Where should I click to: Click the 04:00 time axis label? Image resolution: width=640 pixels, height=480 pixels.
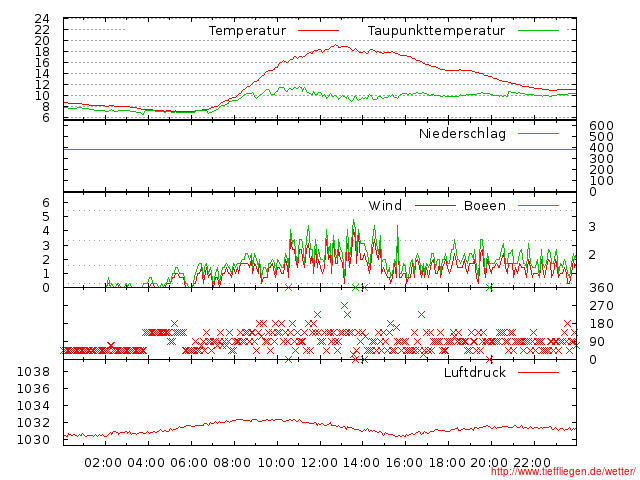pos(146,463)
